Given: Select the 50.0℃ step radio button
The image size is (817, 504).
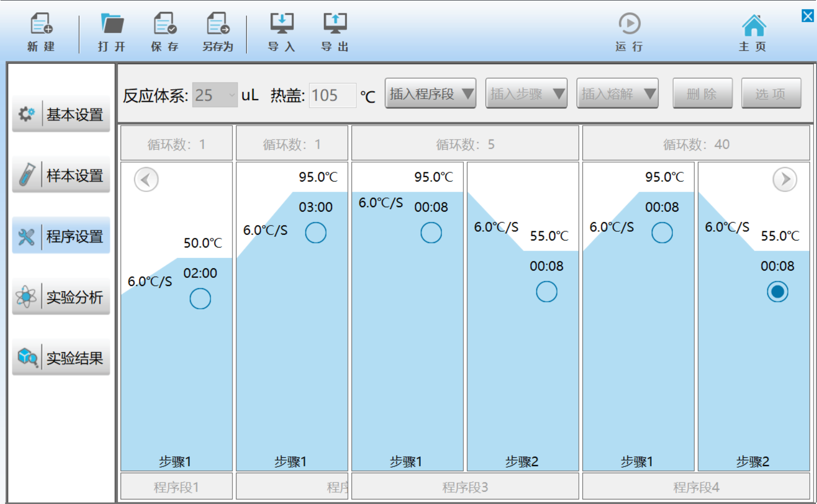Looking at the screenshot, I should point(200,299).
